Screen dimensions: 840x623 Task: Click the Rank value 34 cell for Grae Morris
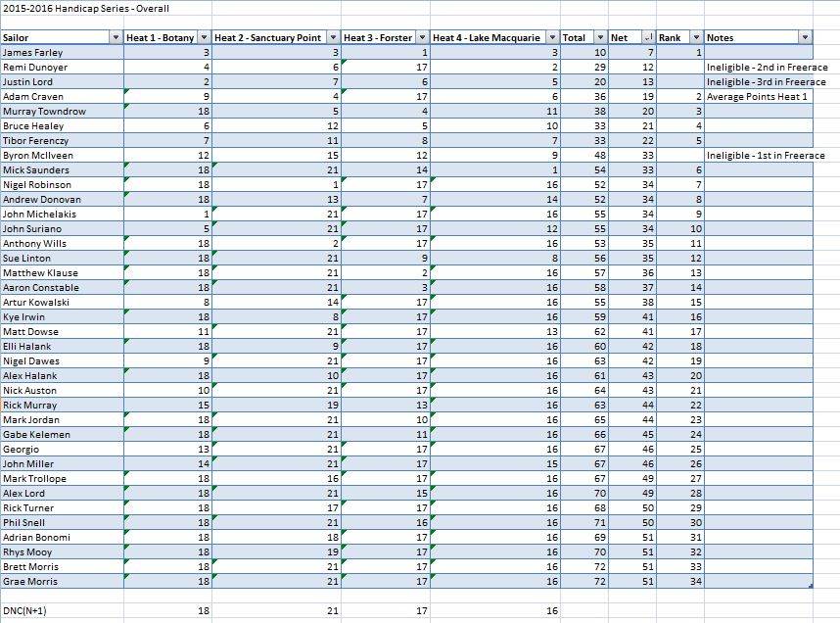(679, 582)
